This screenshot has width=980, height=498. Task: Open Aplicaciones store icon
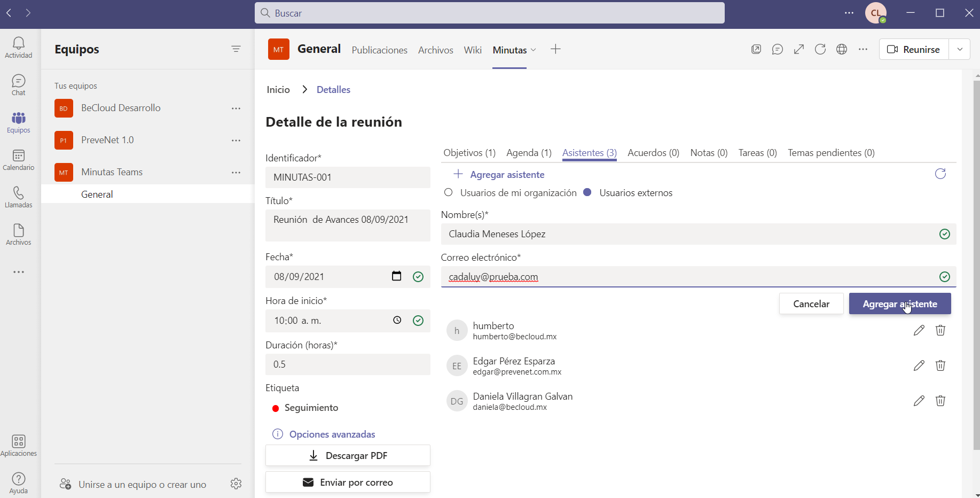click(19, 446)
